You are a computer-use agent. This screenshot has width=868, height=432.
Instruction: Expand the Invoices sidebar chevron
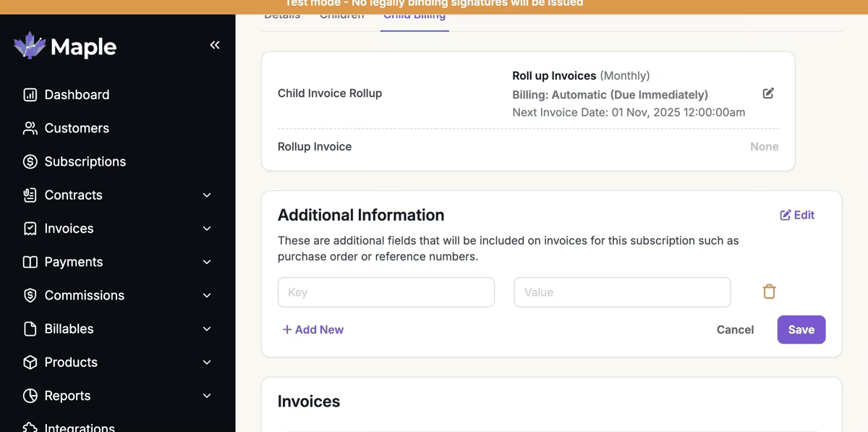[207, 229]
